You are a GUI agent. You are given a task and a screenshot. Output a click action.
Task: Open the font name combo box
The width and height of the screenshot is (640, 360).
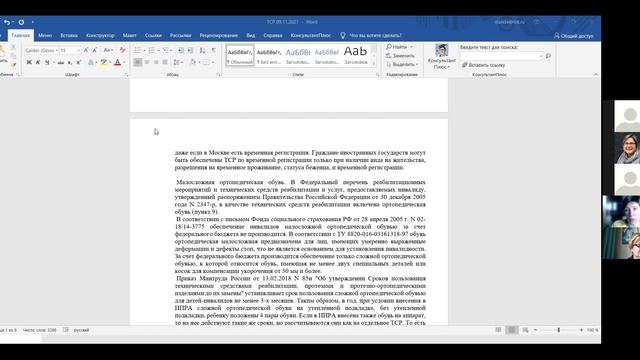(41, 50)
